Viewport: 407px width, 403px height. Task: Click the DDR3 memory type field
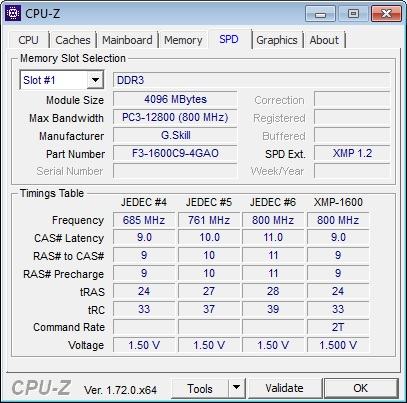point(251,80)
